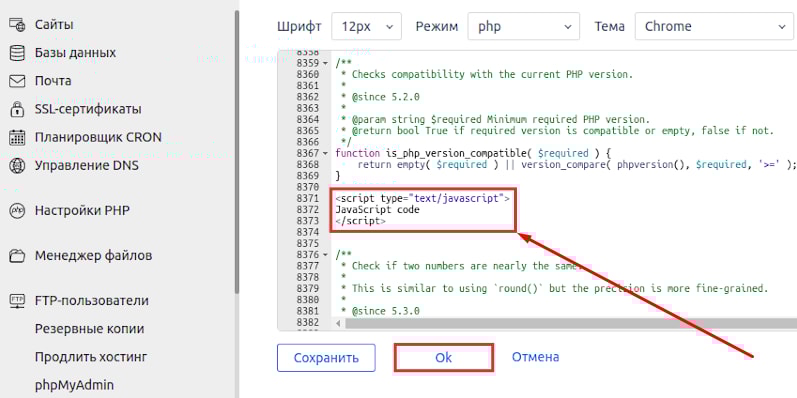Collapse the function fold at line 8367
This screenshot has height=398, width=797.
tap(325, 154)
